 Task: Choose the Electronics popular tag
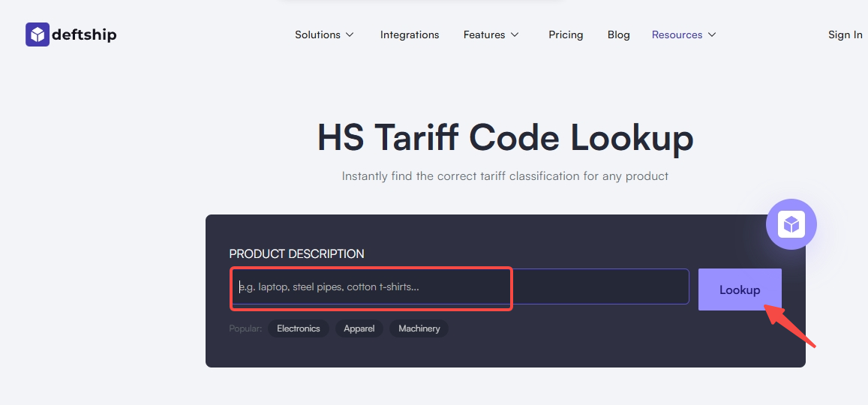(298, 328)
